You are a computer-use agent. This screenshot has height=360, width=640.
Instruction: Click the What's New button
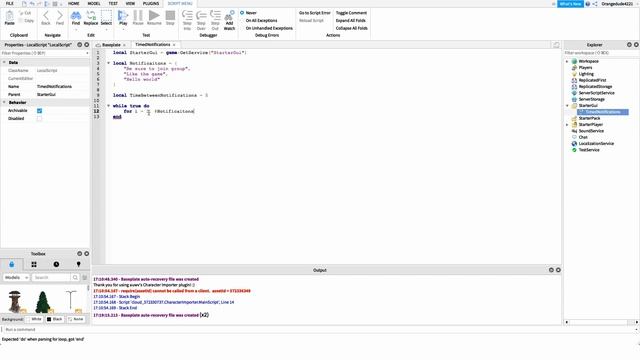tap(570, 4)
